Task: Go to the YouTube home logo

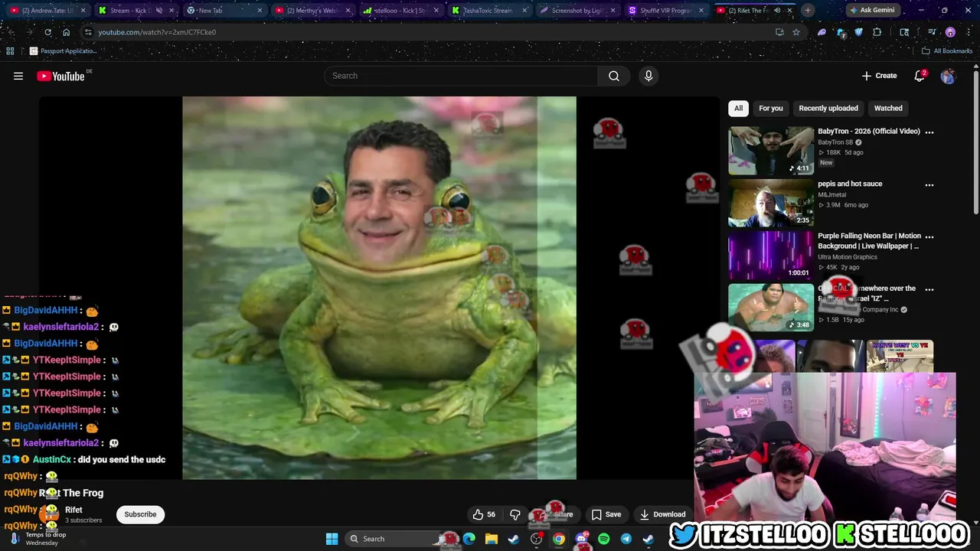Action: [60, 76]
